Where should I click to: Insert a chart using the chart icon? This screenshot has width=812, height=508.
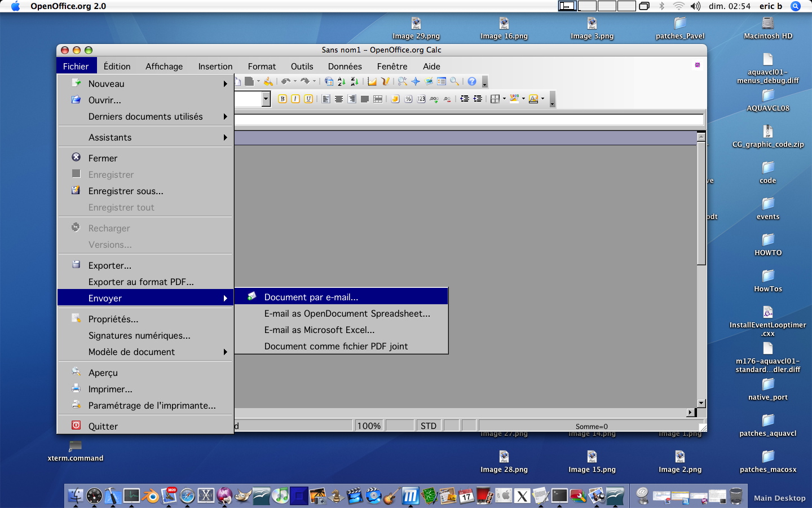(372, 82)
